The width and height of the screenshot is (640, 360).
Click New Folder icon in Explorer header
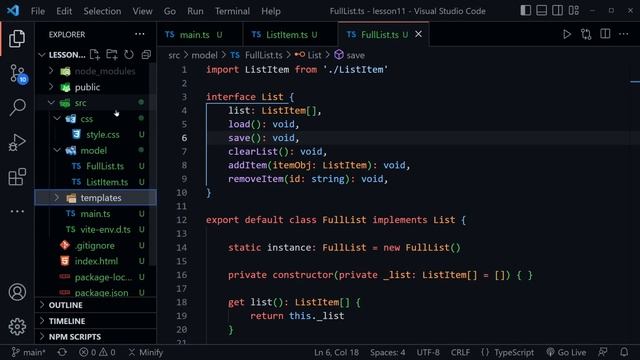[112, 54]
